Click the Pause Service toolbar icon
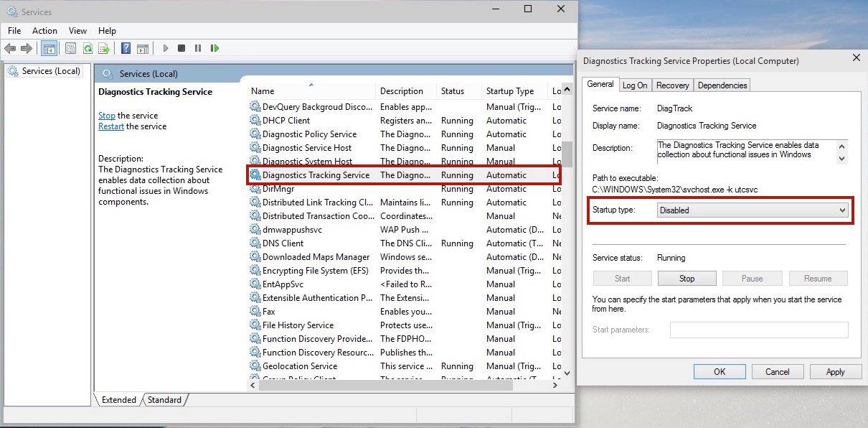 coord(198,49)
